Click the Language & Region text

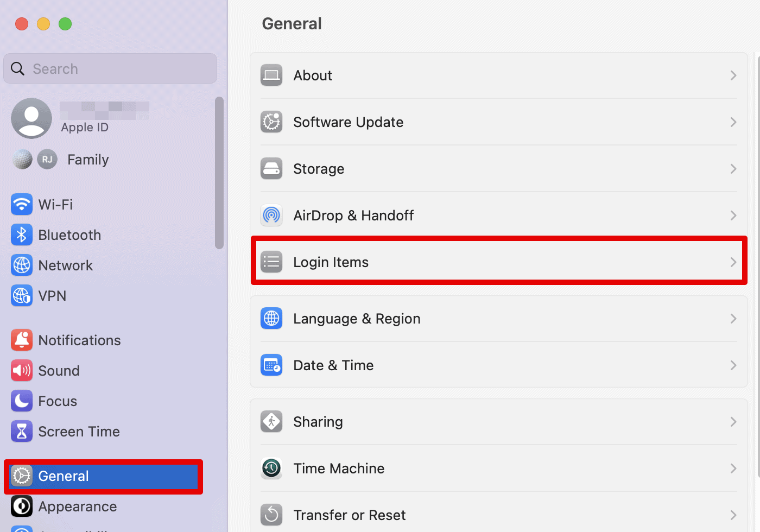[357, 319]
